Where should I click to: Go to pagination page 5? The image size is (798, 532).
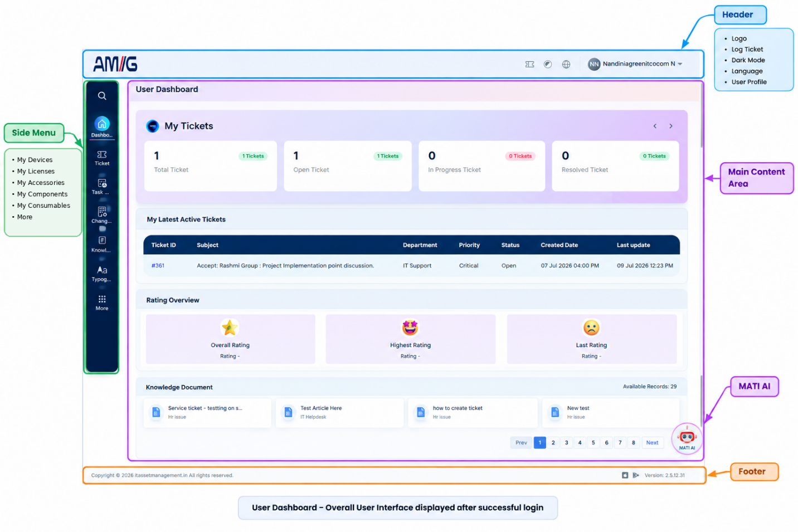click(x=593, y=443)
